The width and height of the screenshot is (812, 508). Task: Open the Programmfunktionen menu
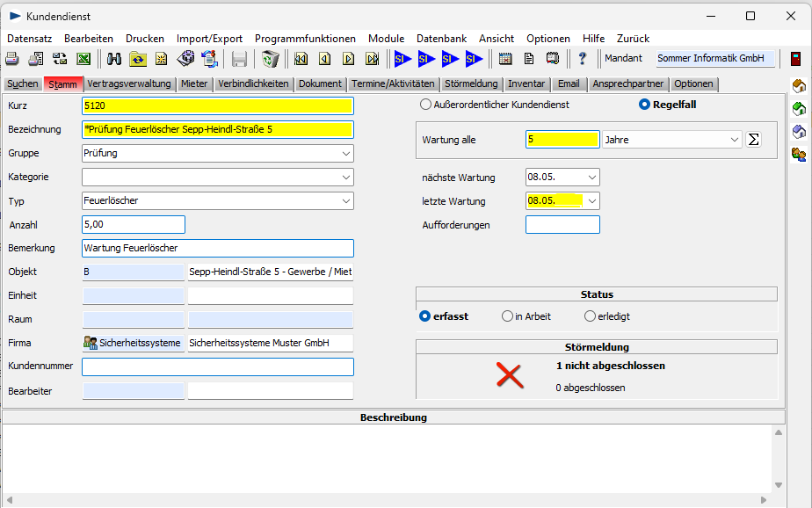point(305,39)
